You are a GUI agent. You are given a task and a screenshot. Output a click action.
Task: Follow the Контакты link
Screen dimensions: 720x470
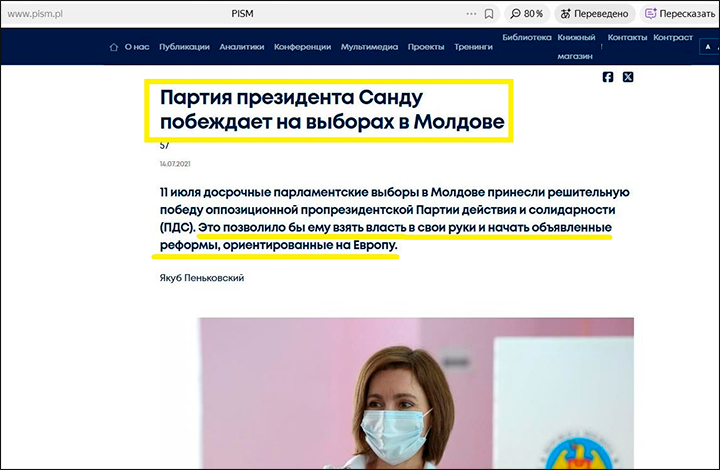[x=627, y=37]
